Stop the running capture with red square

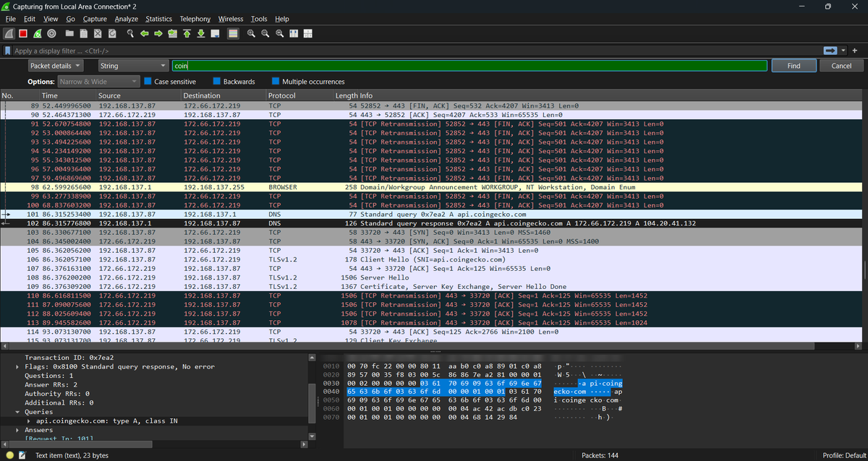click(23, 33)
